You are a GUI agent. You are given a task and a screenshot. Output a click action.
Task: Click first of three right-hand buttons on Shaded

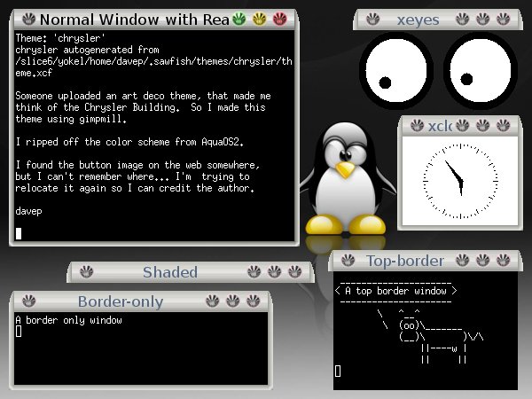pos(254,272)
